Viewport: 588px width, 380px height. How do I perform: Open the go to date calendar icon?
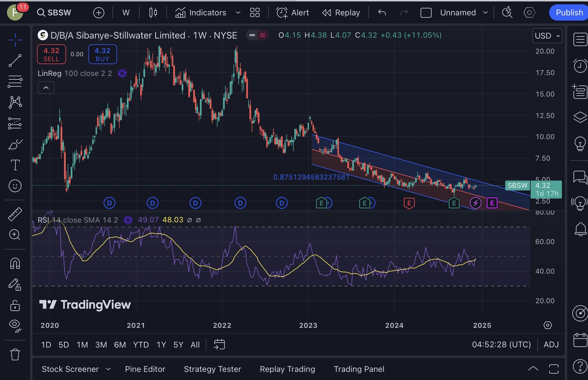(x=219, y=344)
